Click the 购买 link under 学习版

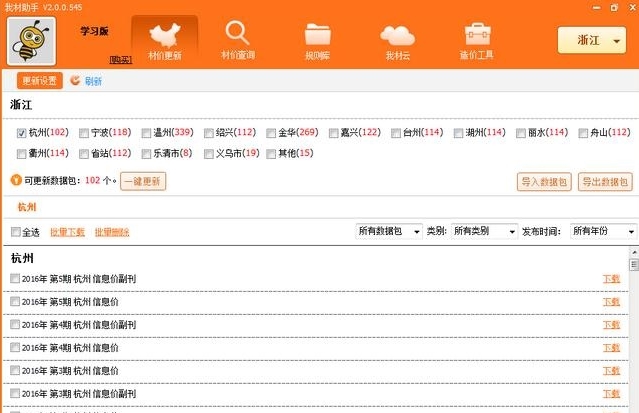pos(121,60)
